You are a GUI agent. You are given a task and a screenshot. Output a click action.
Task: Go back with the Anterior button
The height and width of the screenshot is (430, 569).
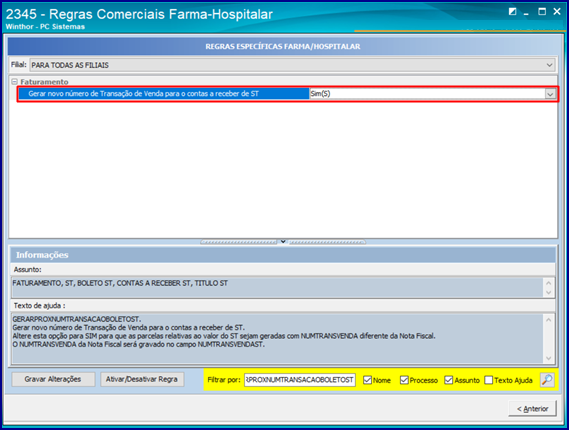[532, 409]
